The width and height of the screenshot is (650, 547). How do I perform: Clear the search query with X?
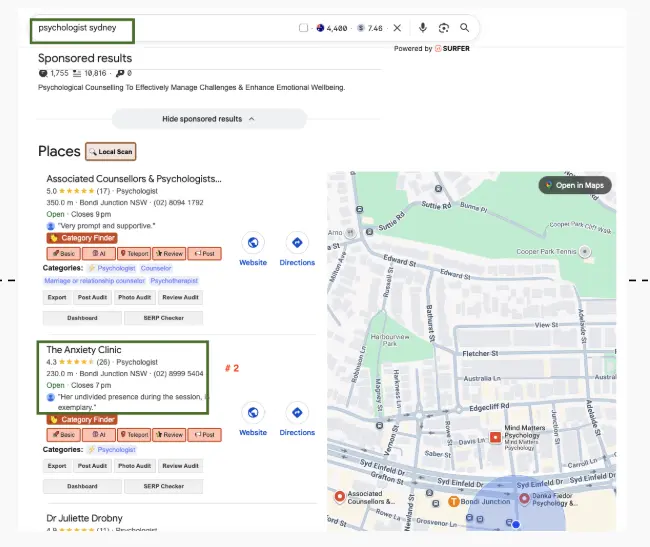coord(397,28)
